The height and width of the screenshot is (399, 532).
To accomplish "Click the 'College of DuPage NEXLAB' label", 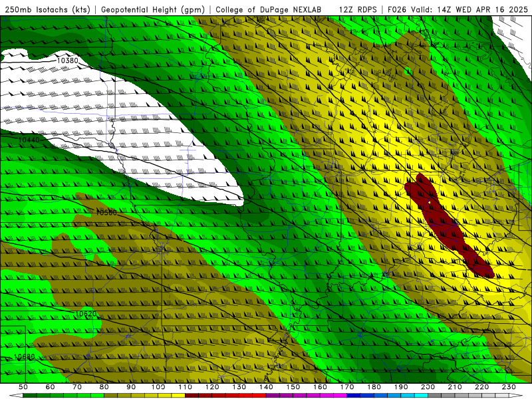I will (x=269, y=9).
